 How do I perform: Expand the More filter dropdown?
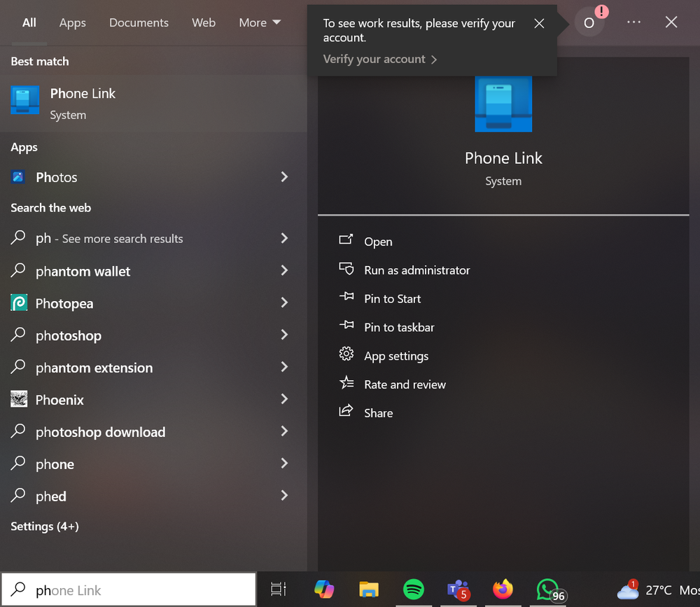coord(260,22)
